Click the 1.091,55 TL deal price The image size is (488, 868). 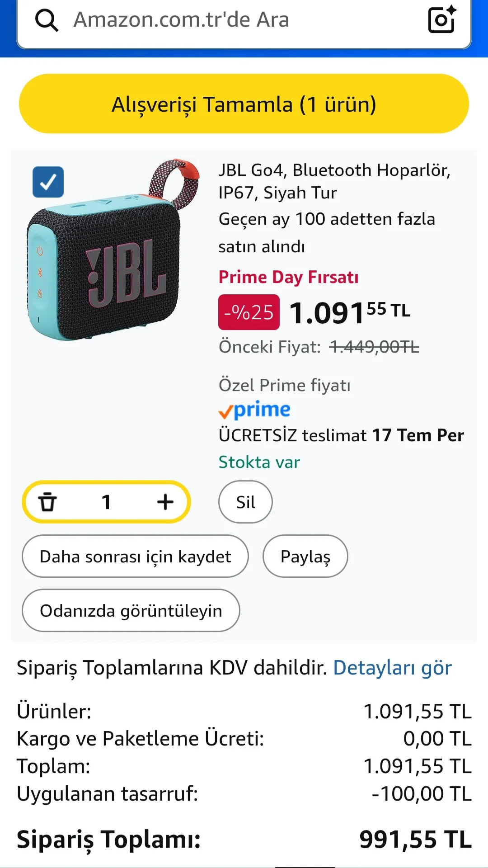pyautogui.click(x=350, y=312)
